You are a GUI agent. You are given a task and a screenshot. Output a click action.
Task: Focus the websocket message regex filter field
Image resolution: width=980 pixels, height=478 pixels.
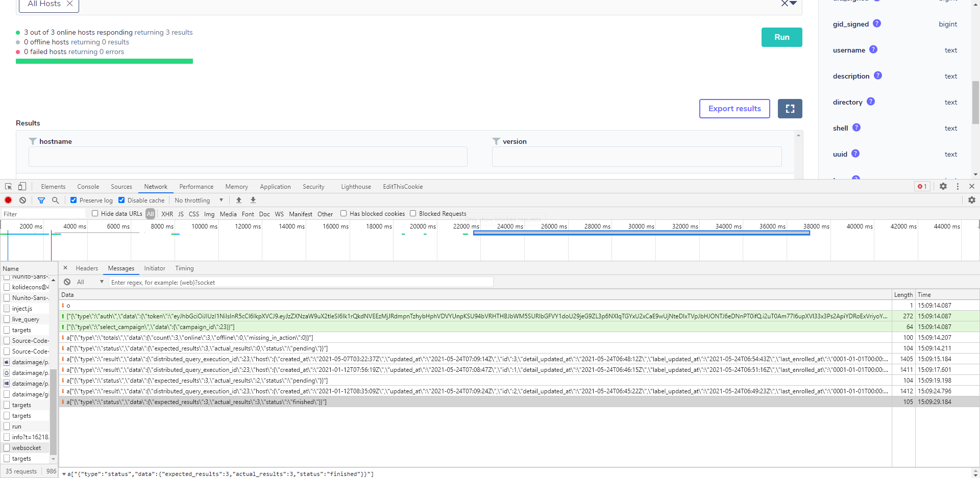[x=301, y=282]
